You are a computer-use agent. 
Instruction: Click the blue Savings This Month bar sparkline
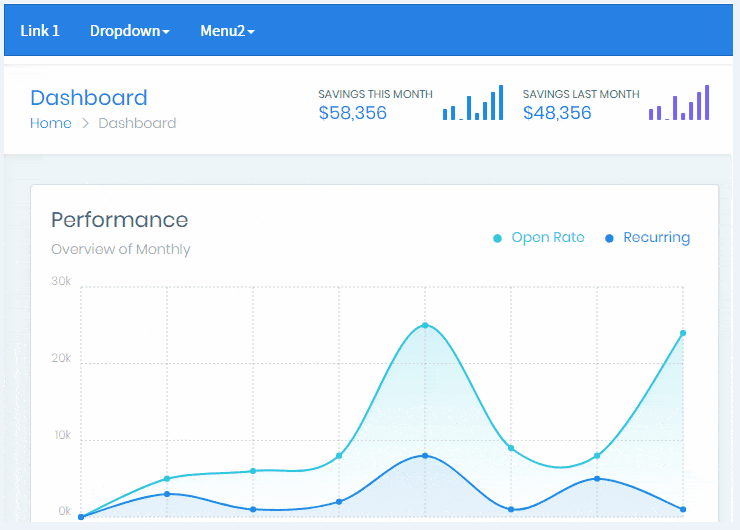tap(473, 104)
